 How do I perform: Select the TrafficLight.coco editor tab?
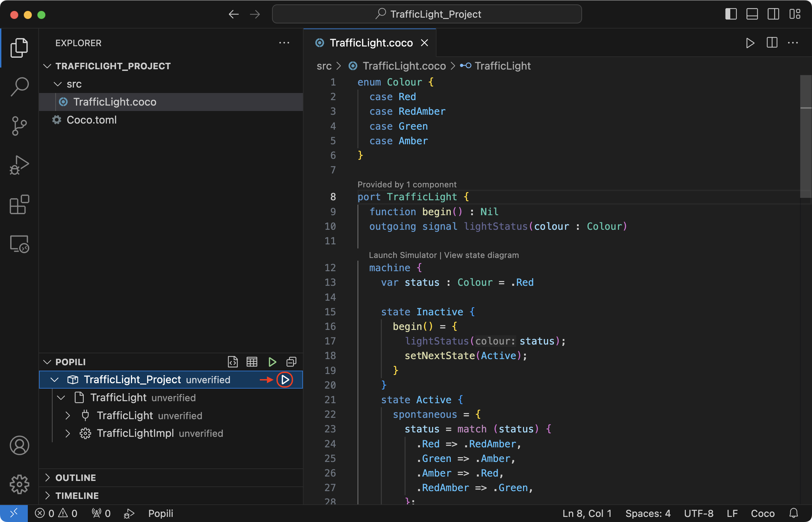370,43
